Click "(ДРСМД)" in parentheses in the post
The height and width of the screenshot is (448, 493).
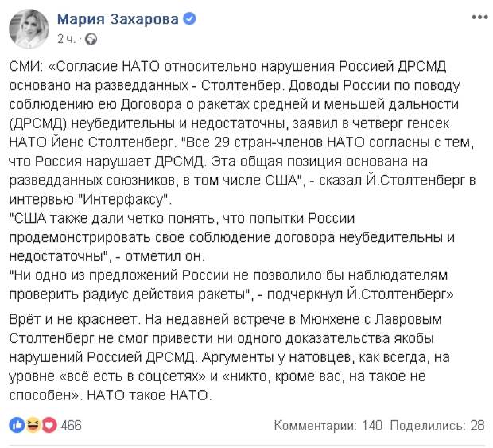coord(38,123)
